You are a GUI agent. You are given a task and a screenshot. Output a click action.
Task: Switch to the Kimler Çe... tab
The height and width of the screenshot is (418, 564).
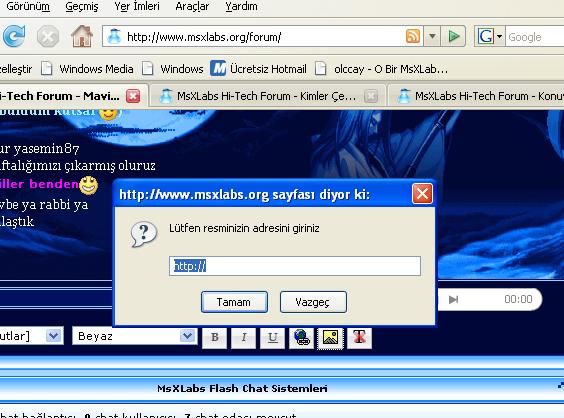267,96
